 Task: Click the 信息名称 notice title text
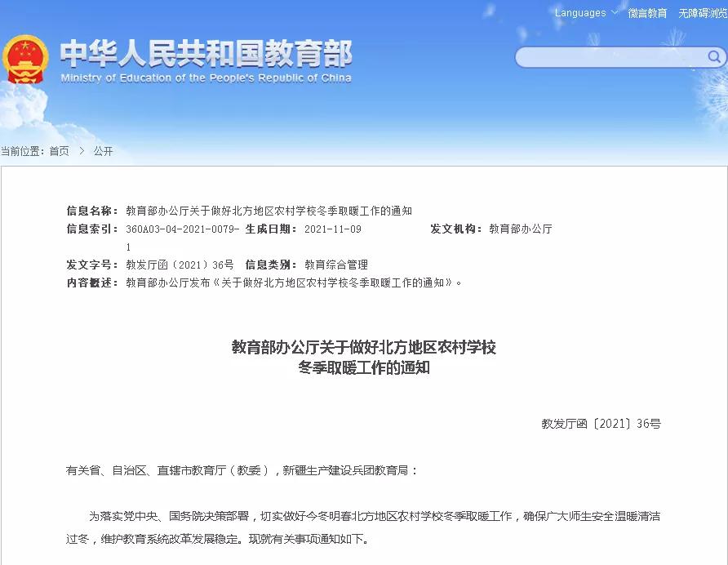coord(269,211)
